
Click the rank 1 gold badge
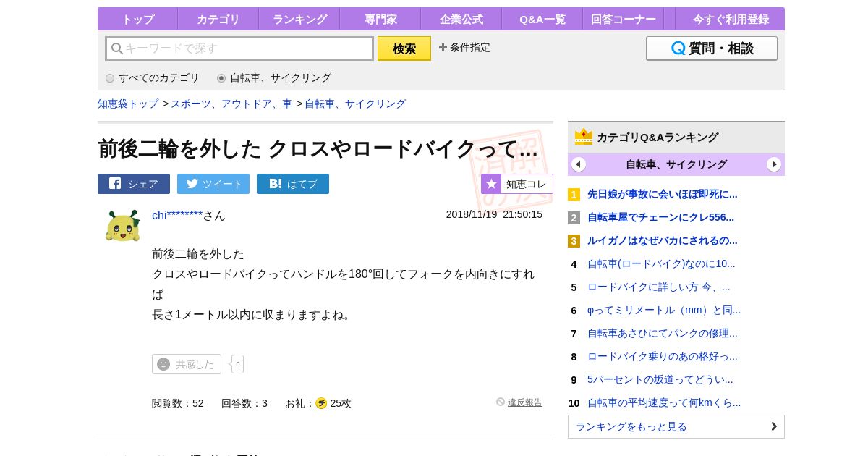click(x=574, y=195)
